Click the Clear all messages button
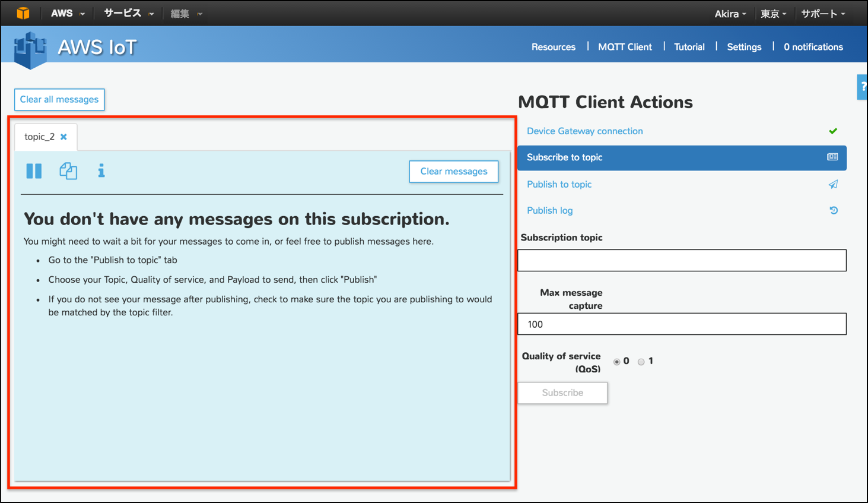 (x=59, y=99)
